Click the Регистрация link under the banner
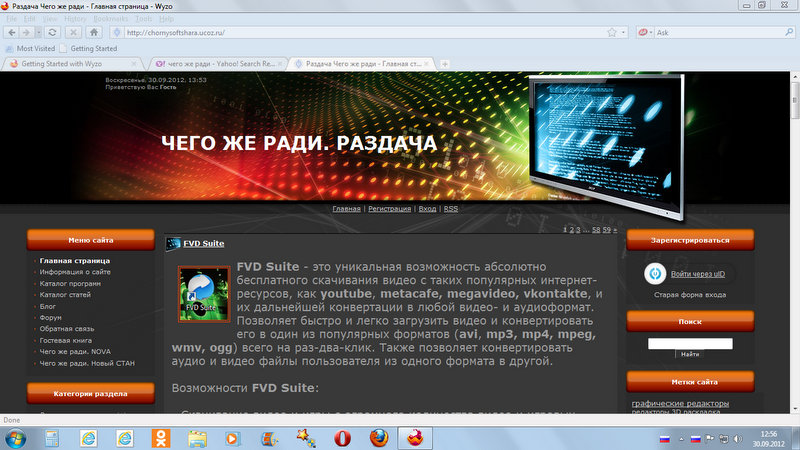The image size is (800, 450). coord(389,209)
